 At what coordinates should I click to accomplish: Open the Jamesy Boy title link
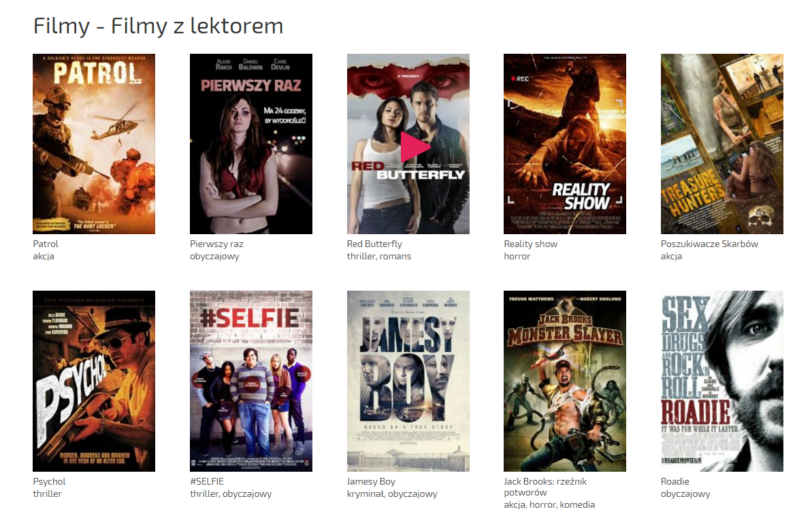pyautogui.click(x=371, y=482)
